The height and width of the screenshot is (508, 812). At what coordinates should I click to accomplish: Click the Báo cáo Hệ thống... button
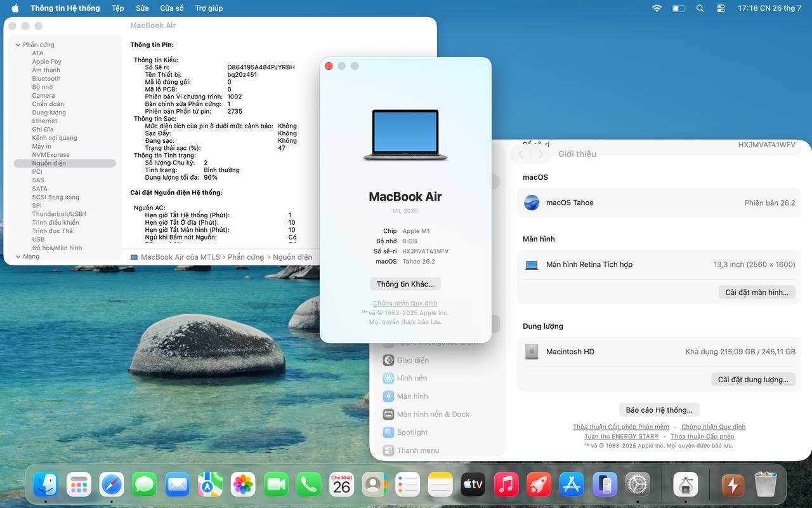point(659,410)
